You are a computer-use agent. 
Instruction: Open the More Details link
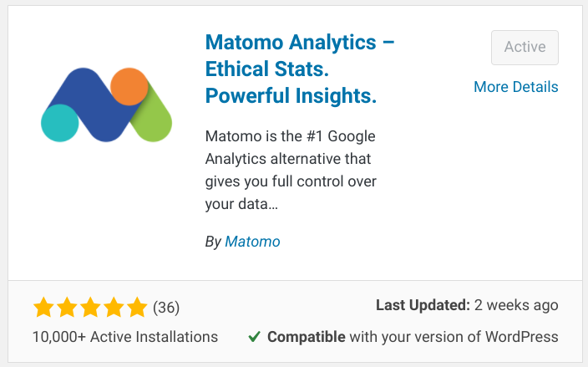coord(516,87)
